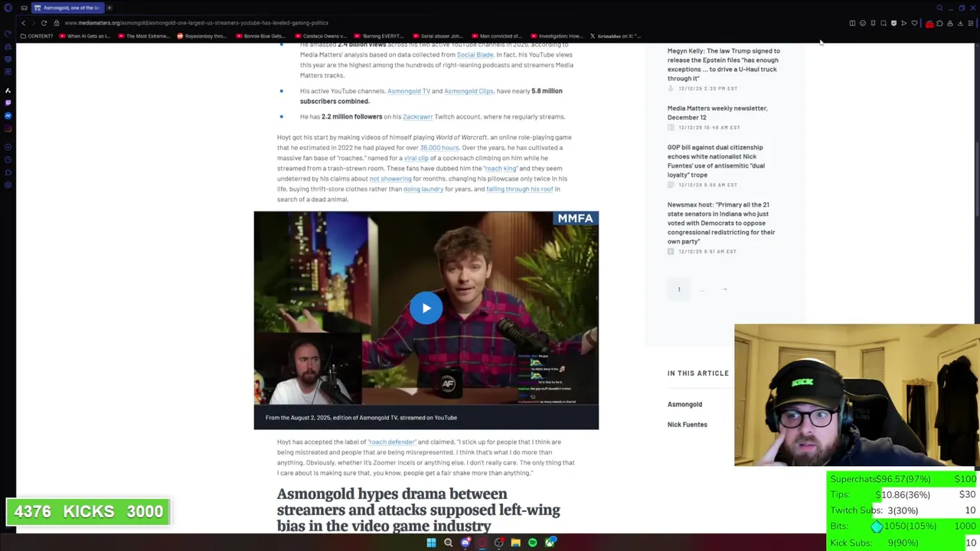
Task: Open Newsmax host Indiana senators article
Action: click(721, 223)
